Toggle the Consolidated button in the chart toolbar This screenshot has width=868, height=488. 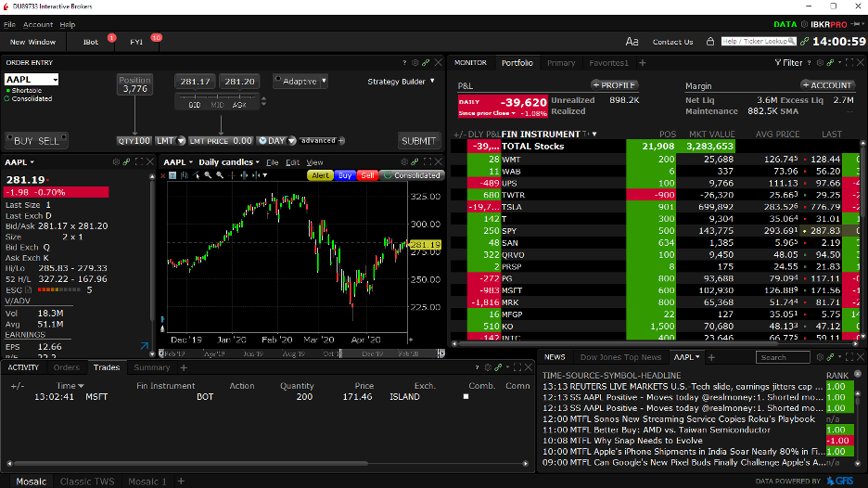pos(412,175)
